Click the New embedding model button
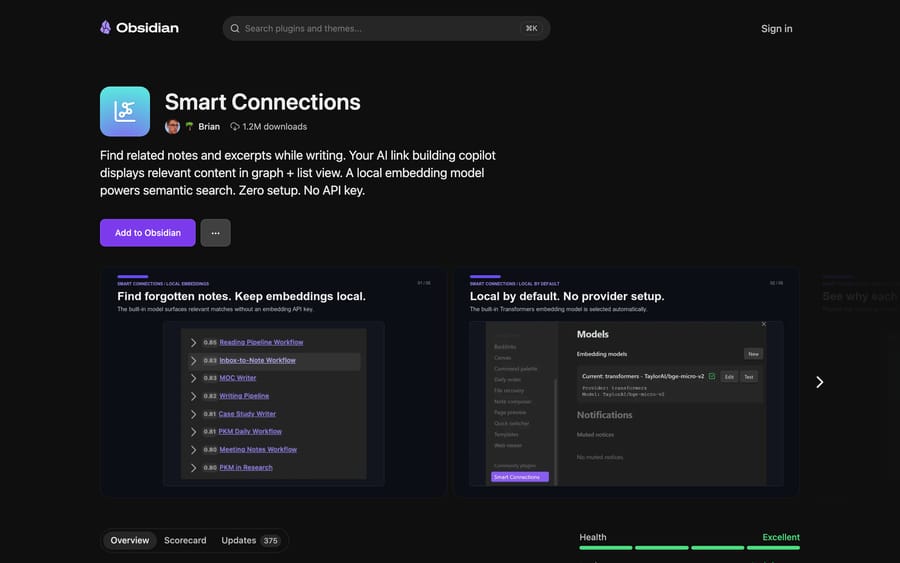Viewport: 900px width, 563px height. 753,354
